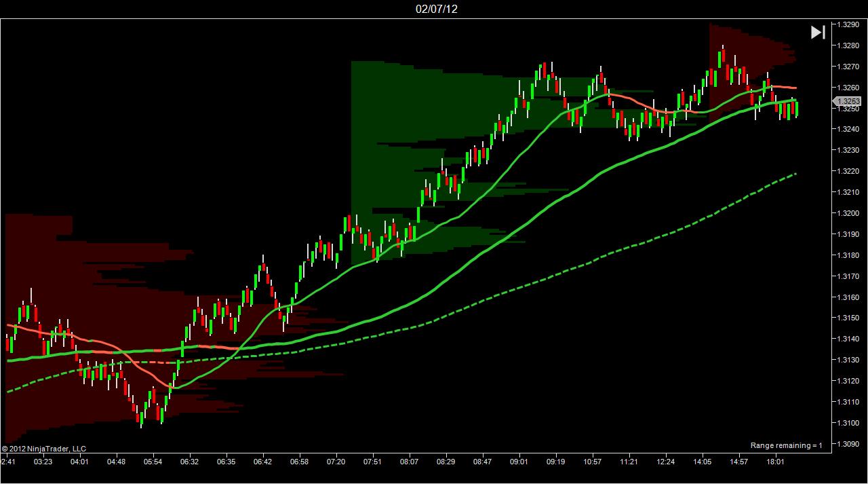Click the 1.3280 price axis label
This screenshot has height=484, width=868.
coord(848,45)
